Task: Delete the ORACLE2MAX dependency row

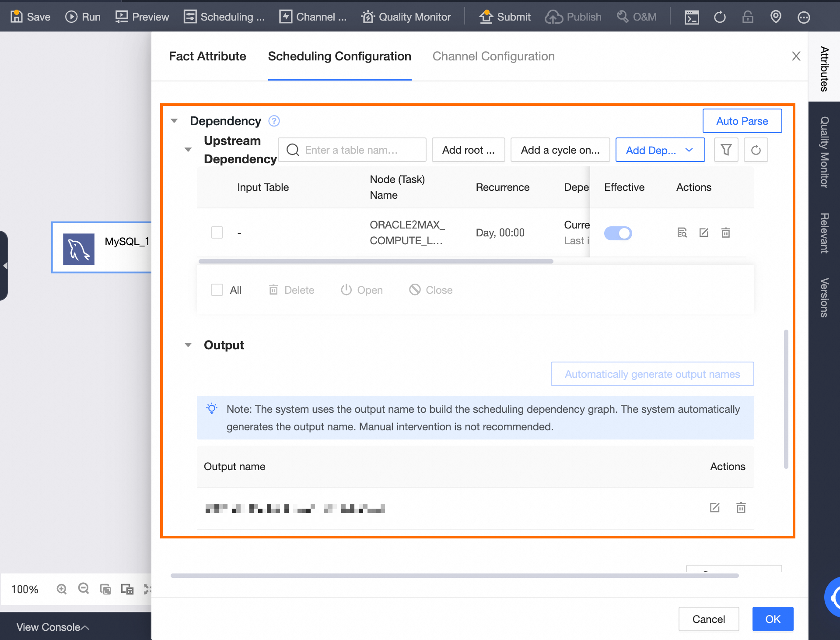Action: [x=725, y=232]
